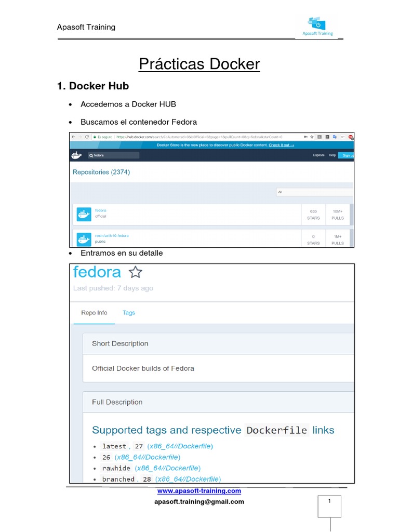Click 'Last pushed: 7 days ago' text
The image size is (399, 532).
[113, 288]
